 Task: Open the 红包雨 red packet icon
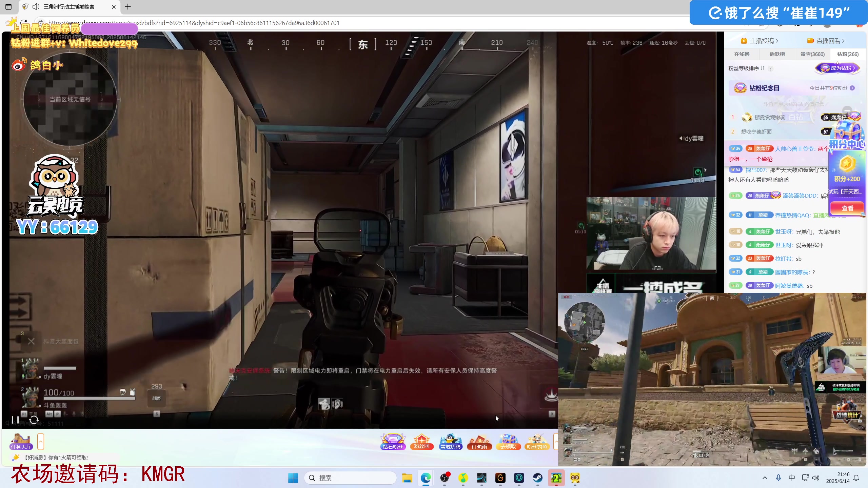(479, 442)
